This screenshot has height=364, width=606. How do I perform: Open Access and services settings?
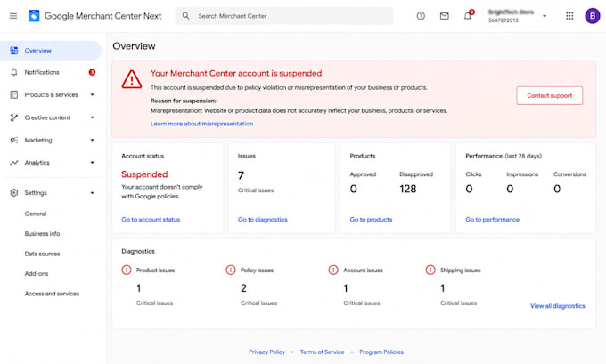coord(52,294)
